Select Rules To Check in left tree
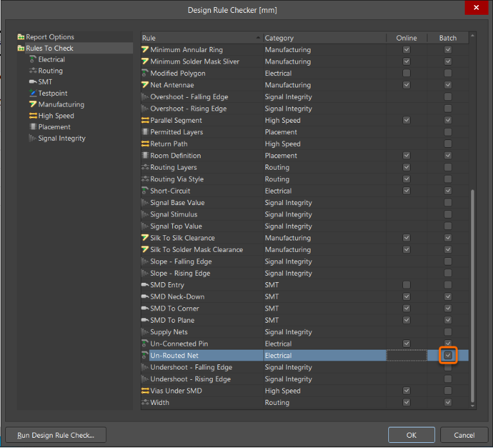Screen dimensions: 493x448 49,48
